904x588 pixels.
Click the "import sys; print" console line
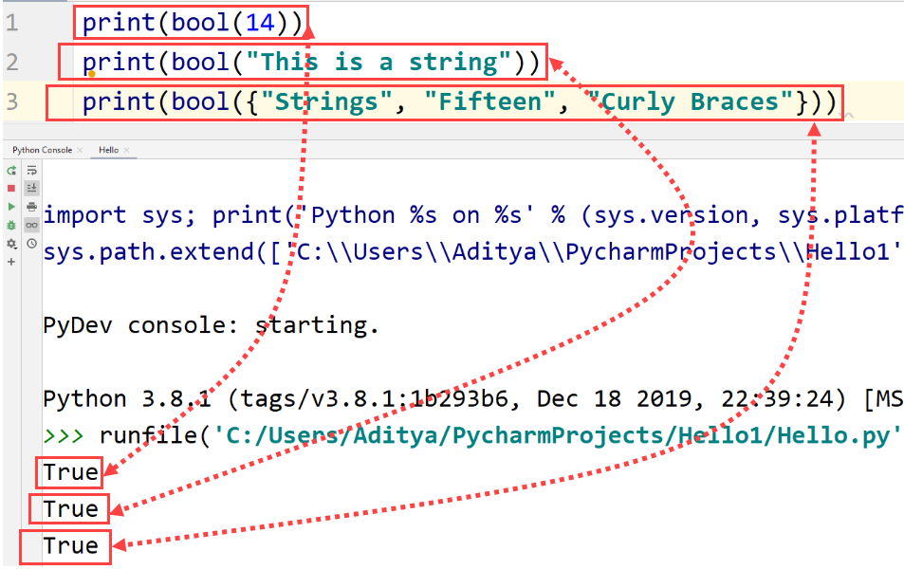472,215
